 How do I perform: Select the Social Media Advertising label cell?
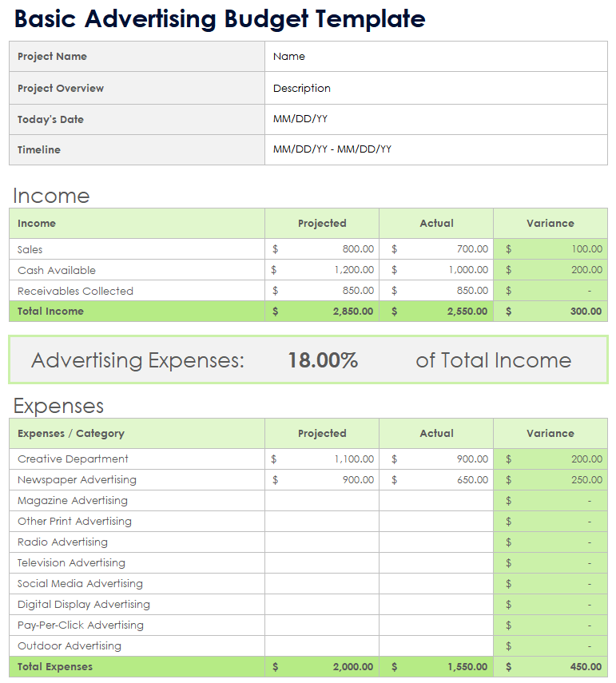click(137, 584)
